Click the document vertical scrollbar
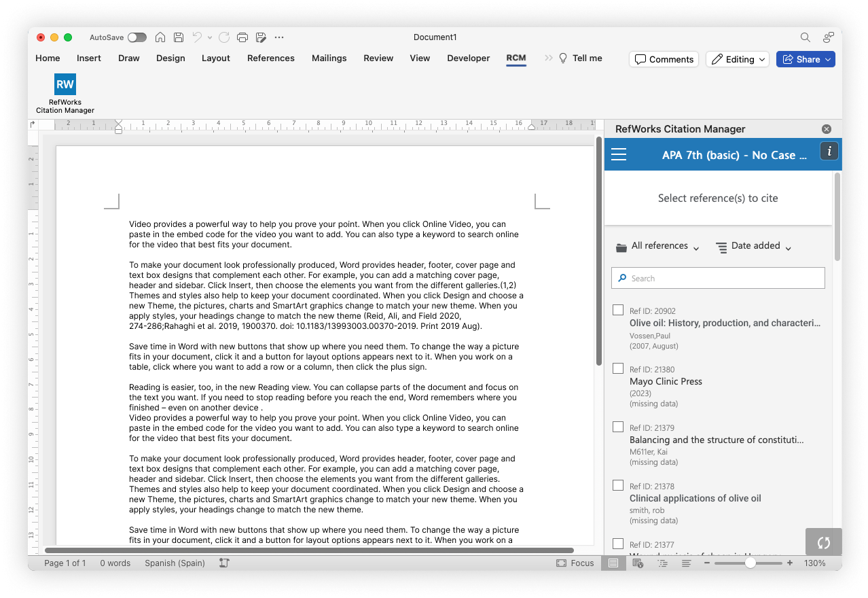Image resolution: width=868 pixels, height=598 pixels. point(598,251)
